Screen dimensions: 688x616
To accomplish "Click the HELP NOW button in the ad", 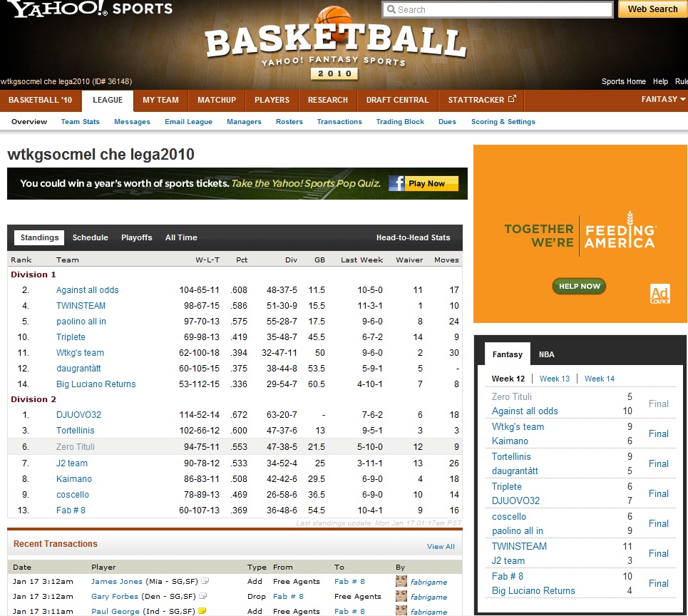I will 579,286.
